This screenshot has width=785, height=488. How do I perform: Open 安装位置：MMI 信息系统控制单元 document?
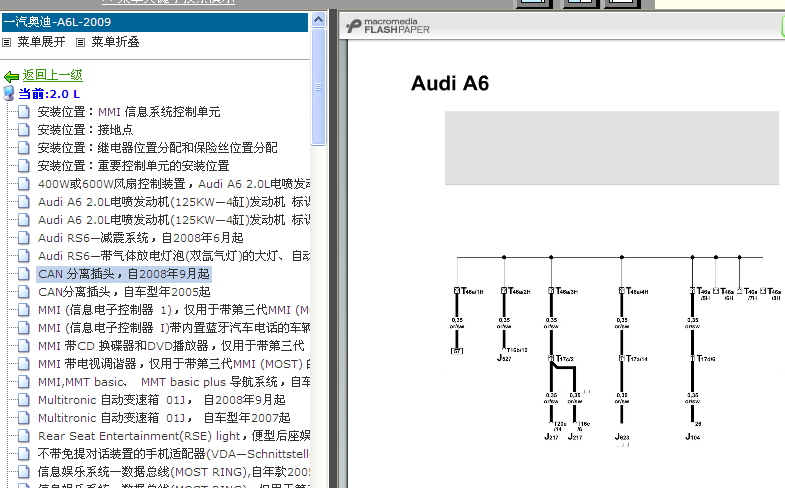point(128,112)
